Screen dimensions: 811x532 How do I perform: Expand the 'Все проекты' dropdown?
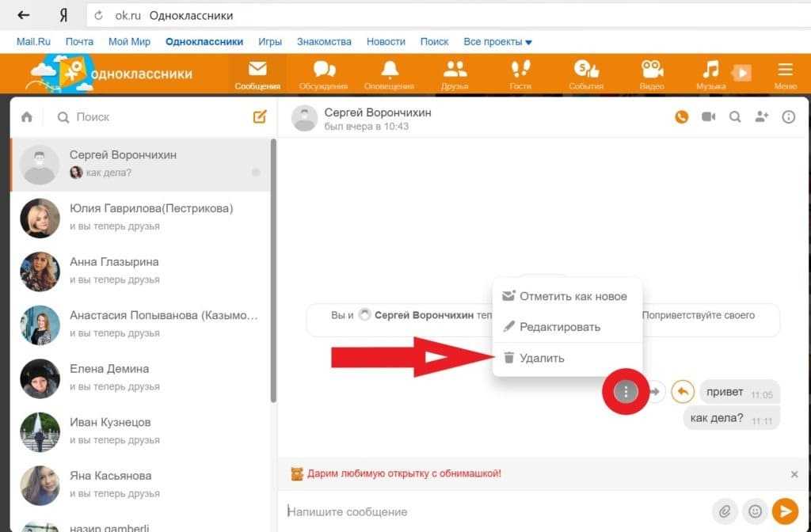497,41
